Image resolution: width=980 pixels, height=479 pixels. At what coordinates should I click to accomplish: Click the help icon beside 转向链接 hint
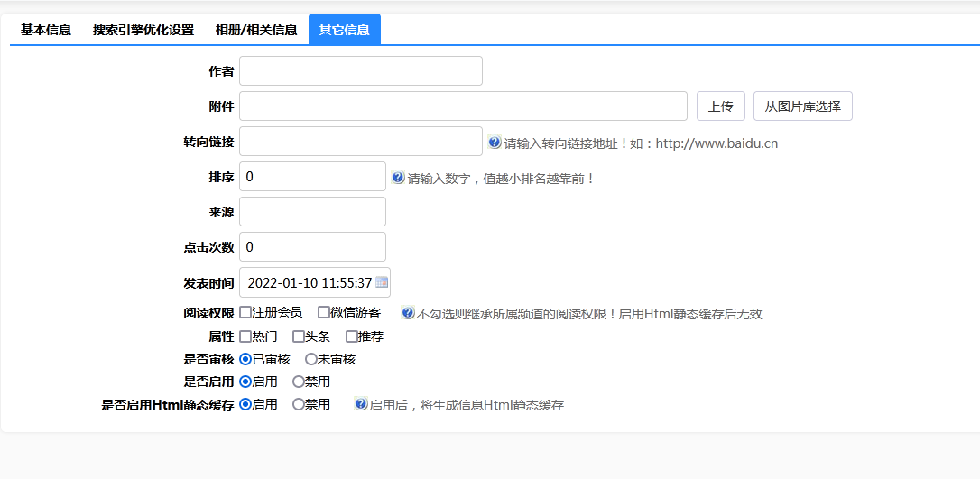pyautogui.click(x=495, y=143)
